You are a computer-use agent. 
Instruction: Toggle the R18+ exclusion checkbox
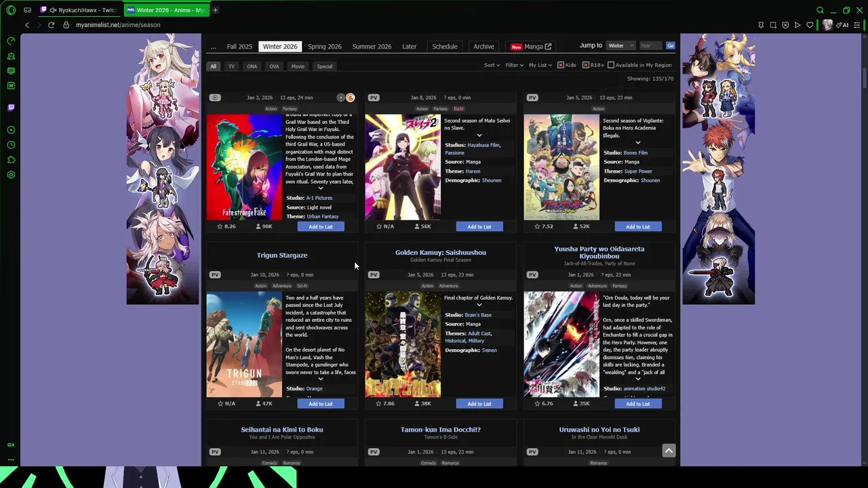pyautogui.click(x=586, y=65)
